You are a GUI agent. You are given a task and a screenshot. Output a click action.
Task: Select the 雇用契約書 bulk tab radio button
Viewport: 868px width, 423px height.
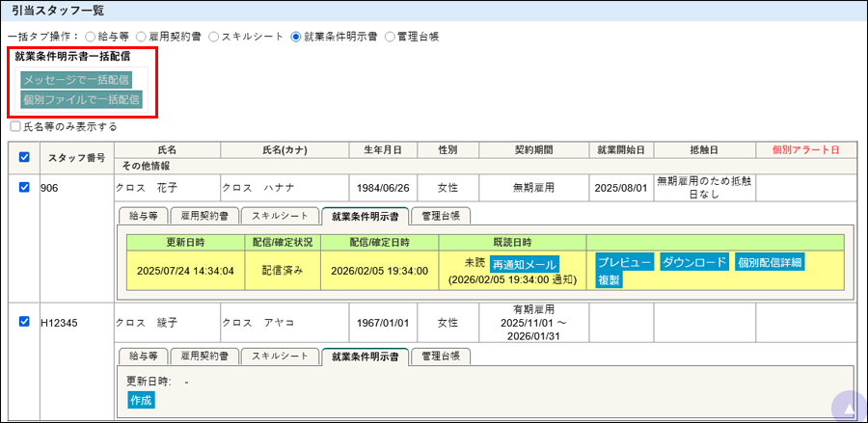coord(141,37)
